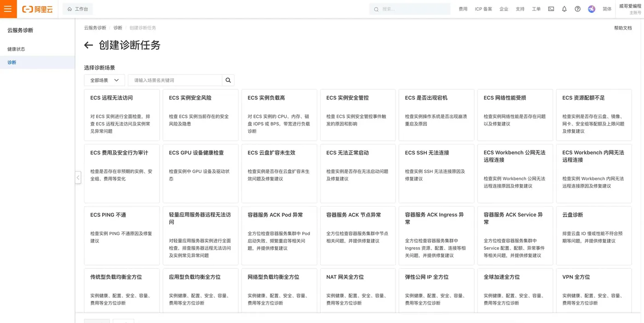Select the ECS 远程无法访问 scenario card

pyautogui.click(x=122, y=115)
